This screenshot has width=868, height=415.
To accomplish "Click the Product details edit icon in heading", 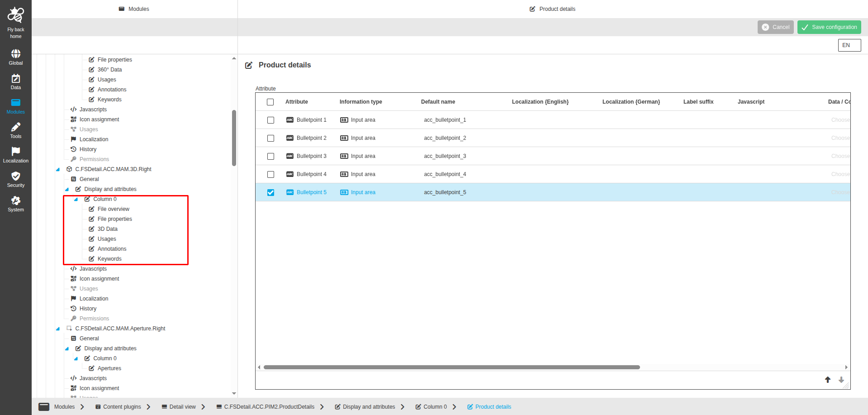I will [x=249, y=65].
